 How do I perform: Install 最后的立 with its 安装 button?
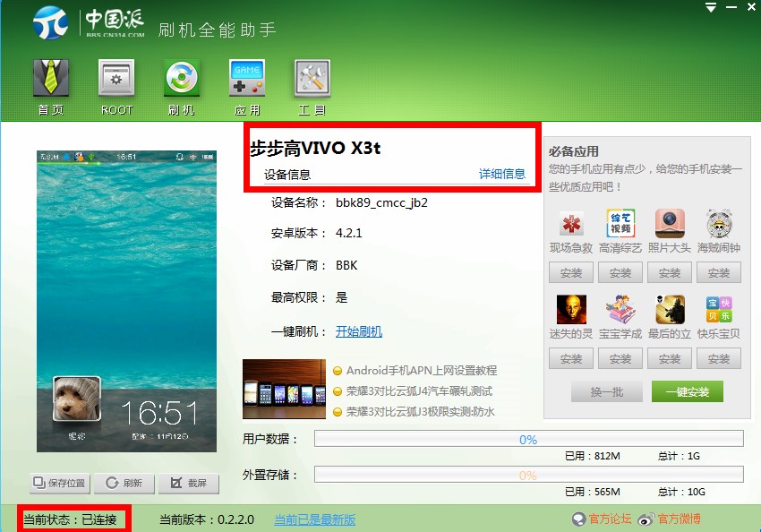coord(670,359)
